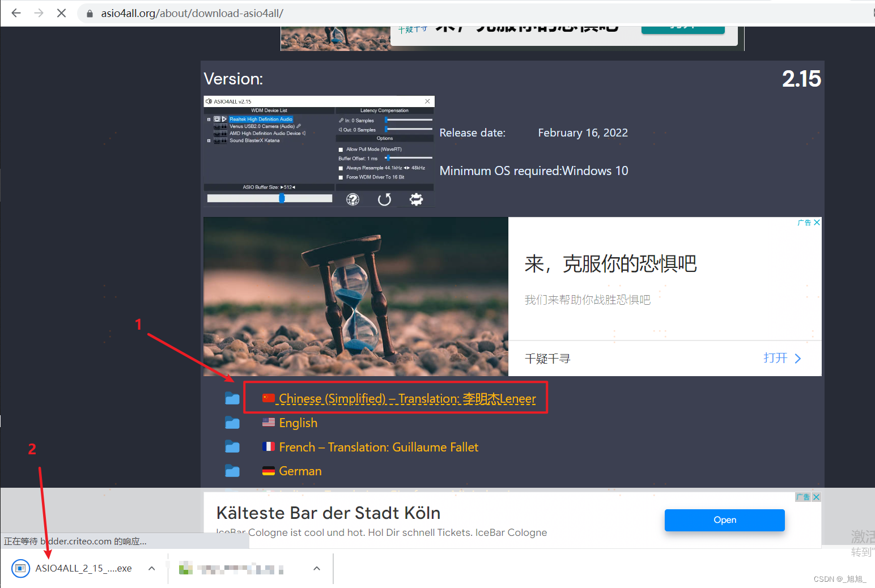
Task: Open Chinese (Simplified) translation download link
Action: [407, 399]
